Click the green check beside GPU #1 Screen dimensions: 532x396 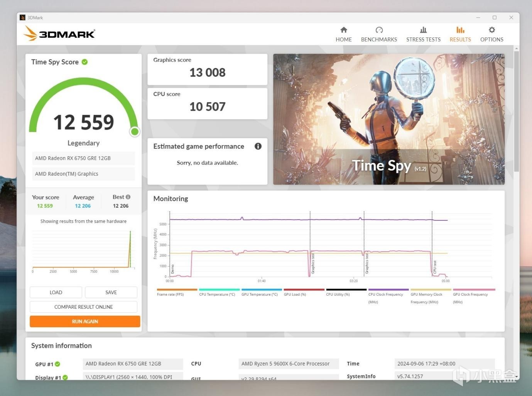[57, 364]
